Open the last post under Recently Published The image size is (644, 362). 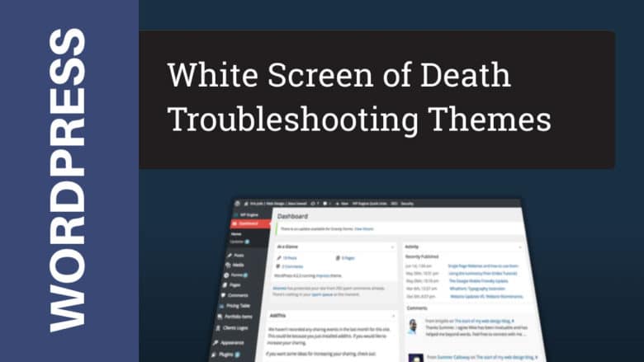[x=486, y=296]
